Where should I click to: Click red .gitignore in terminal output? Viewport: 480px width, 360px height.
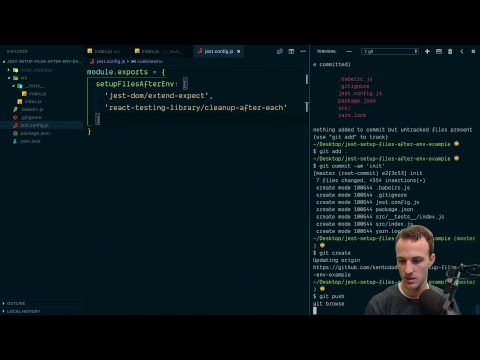[354, 86]
